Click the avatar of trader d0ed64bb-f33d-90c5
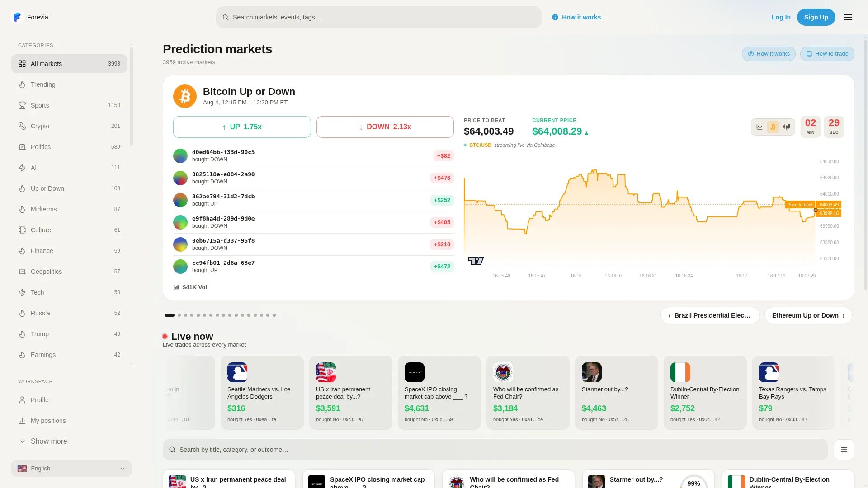This screenshot has width=868, height=488. click(x=180, y=156)
